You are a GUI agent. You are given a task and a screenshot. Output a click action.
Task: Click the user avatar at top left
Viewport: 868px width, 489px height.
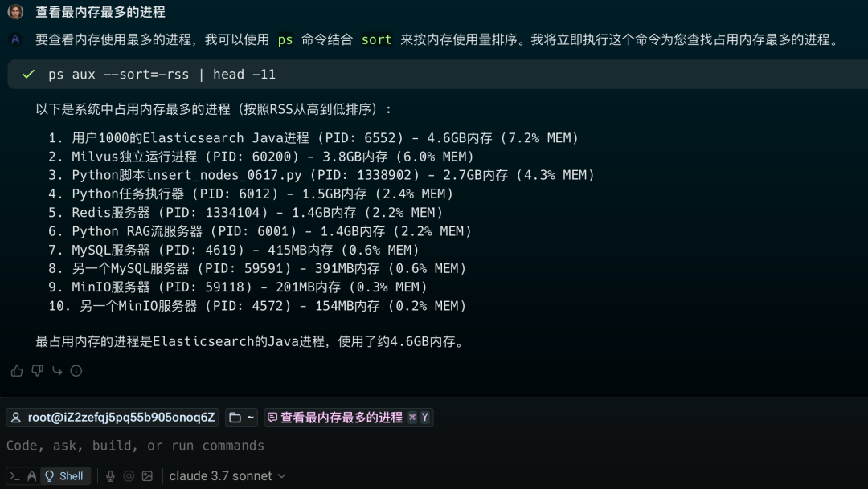15,12
